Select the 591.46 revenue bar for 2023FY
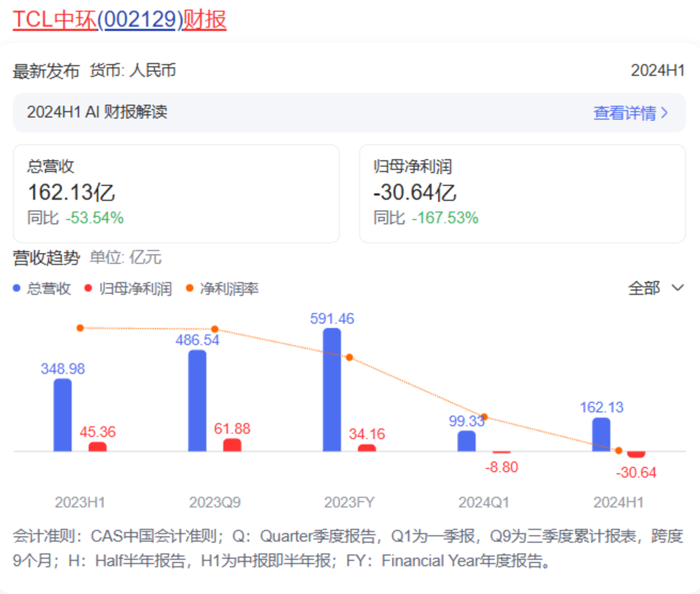The image size is (700, 594). click(331, 390)
